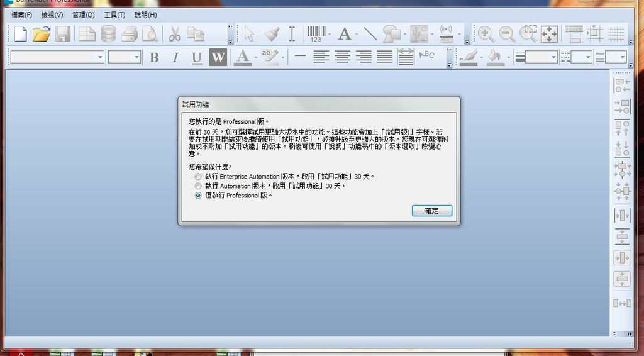Click make same width icon in side toolbar

tap(622, 303)
